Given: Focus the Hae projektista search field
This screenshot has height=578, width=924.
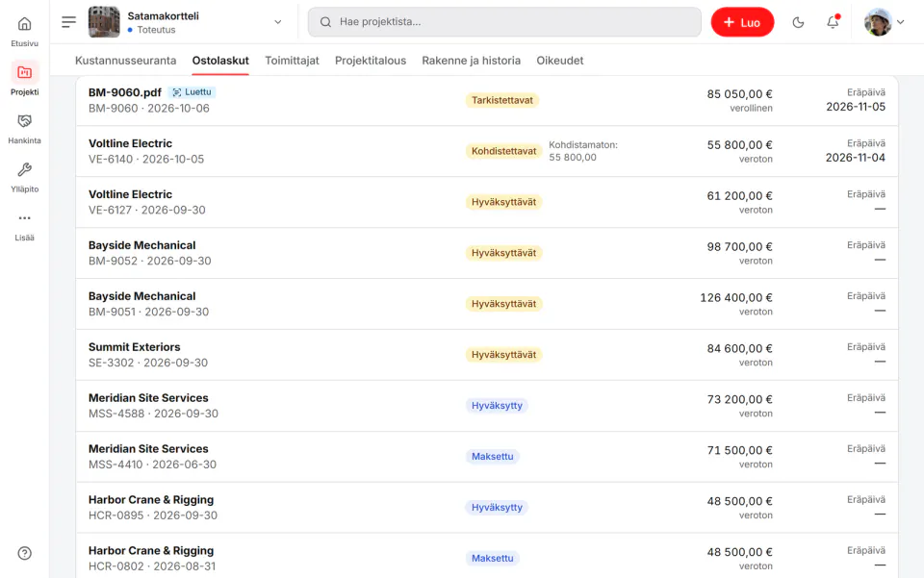Looking at the screenshot, I should pos(504,22).
